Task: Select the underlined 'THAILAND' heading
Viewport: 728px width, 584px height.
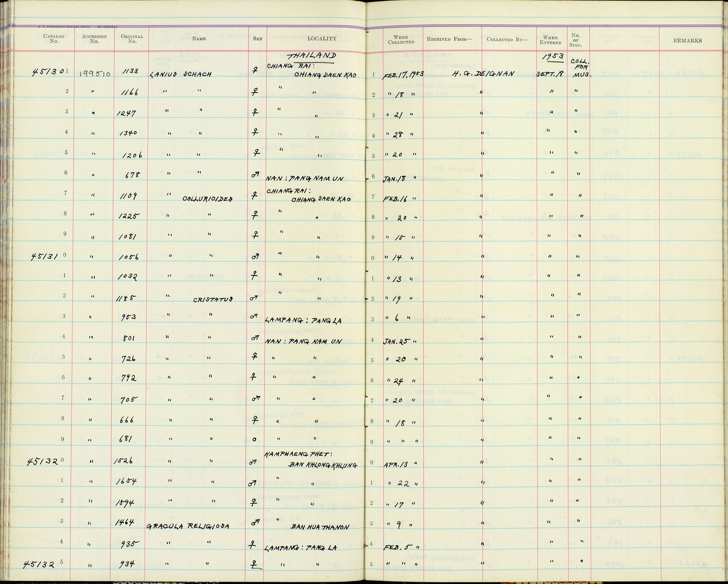Action: click(x=311, y=57)
